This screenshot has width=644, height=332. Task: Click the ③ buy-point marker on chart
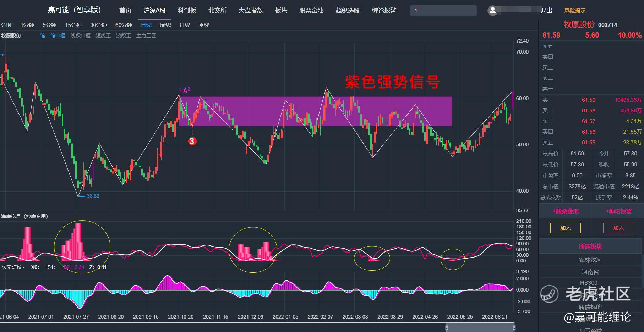(192, 141)
